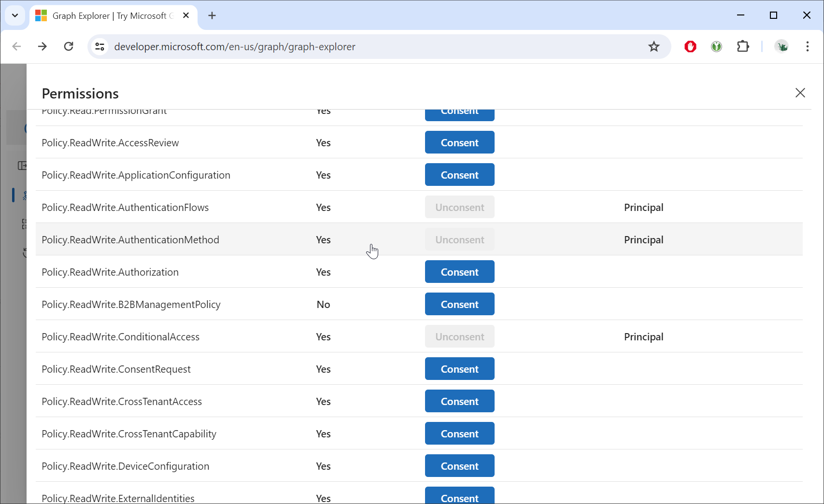Expand the tab search dropdown arrow

pyautogui.click(x=15, y=15)
